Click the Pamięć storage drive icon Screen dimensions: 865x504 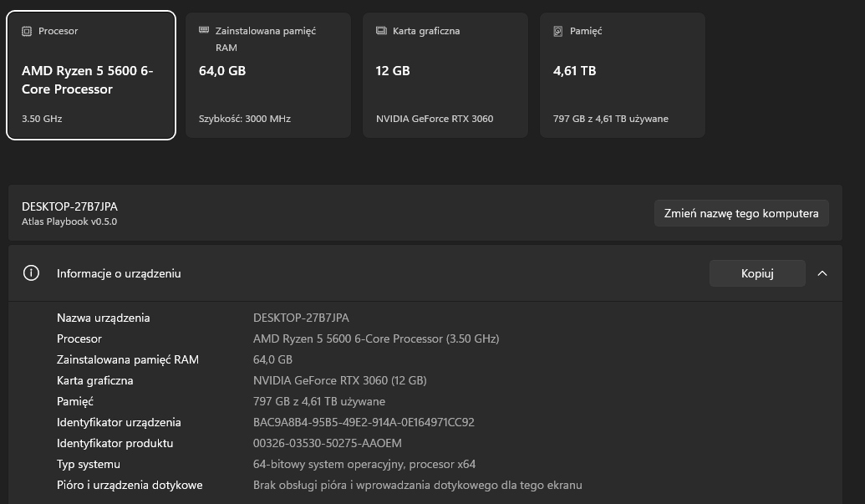pyautogui.click(x=557, y=32)
